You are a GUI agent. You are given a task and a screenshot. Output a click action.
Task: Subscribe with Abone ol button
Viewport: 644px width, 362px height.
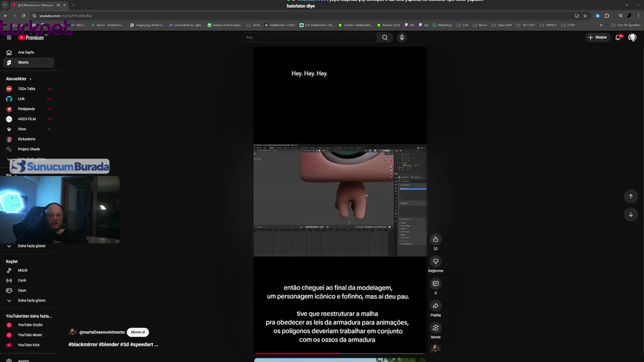coord(138,332)
